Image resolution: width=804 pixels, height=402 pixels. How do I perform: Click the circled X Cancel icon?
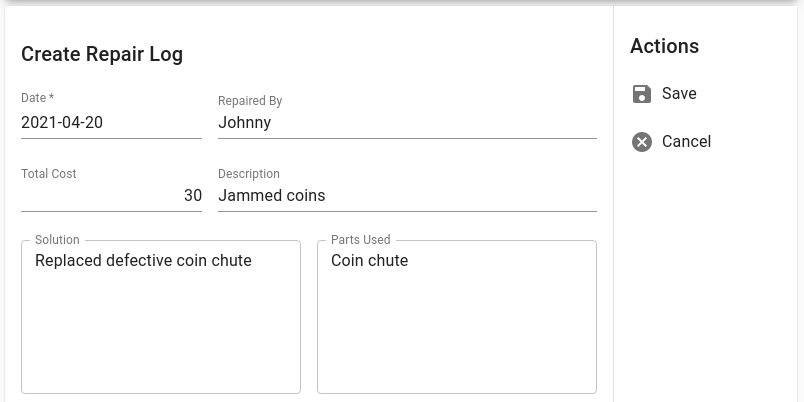(x=641, y=142)
